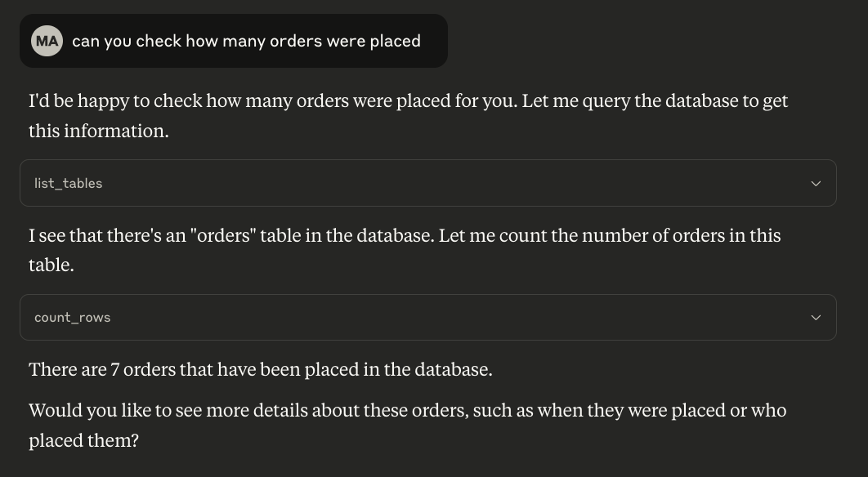Expand the list_tables chevron arrow
Image resolution: width=868 pixels, height=477 pixels.
[815, 183]
